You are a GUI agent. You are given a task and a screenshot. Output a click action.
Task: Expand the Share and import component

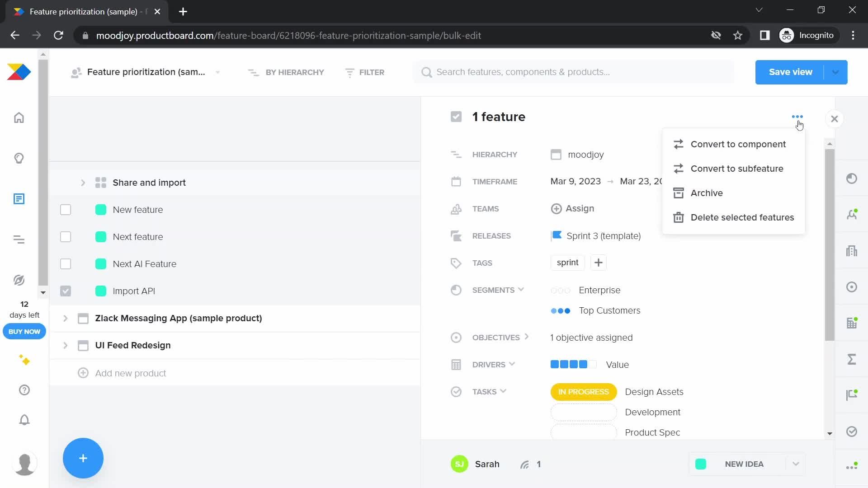tap(83, 183)
